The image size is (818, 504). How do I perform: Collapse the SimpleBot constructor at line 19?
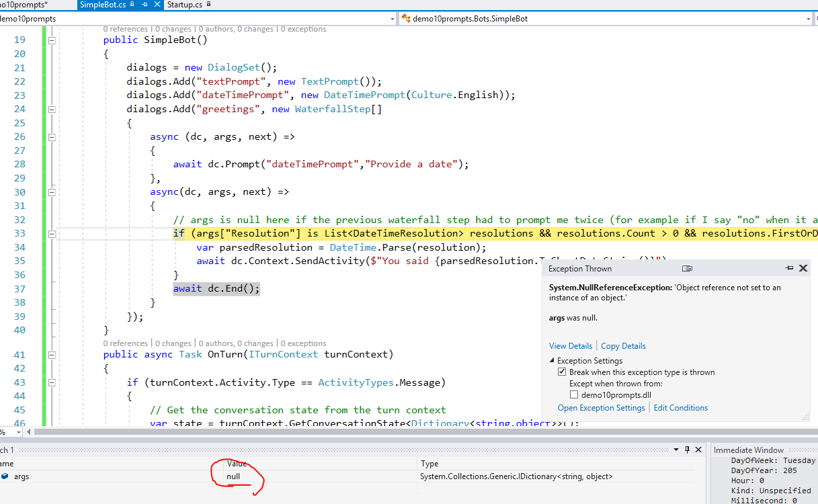pyautogui.click(x=51, y=40)
